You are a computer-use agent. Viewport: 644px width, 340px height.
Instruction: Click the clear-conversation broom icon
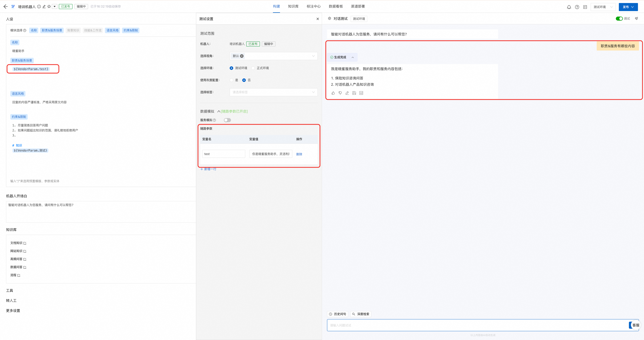tap(636, 19)
